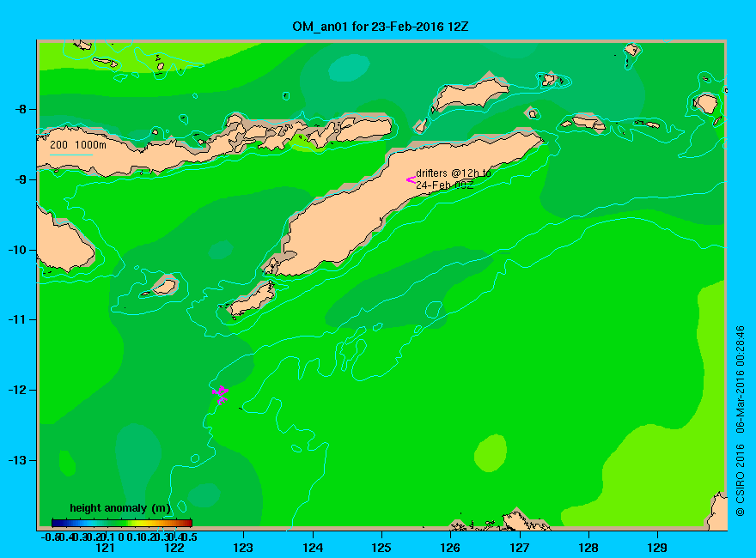Click the "200 1000m" depth contour legend label
The width and height of the screenshot is (756, 558).
pos(78,144)
